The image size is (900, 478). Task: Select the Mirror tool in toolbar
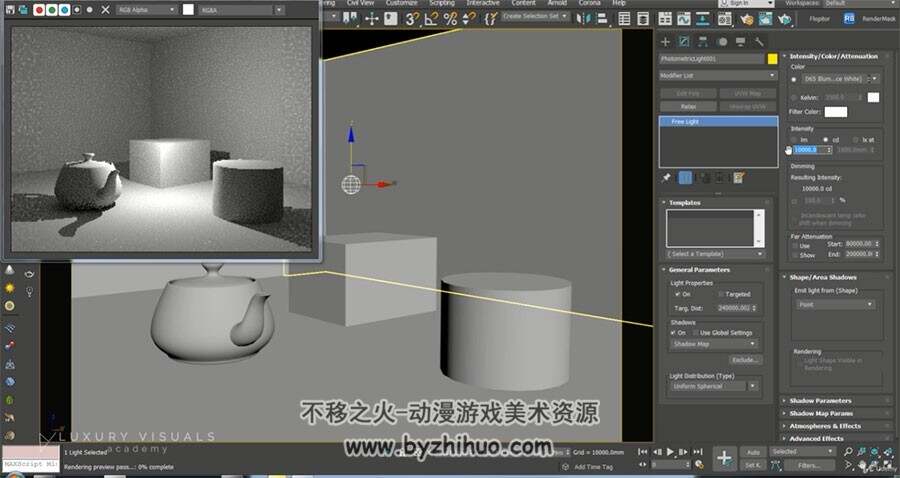583,19
